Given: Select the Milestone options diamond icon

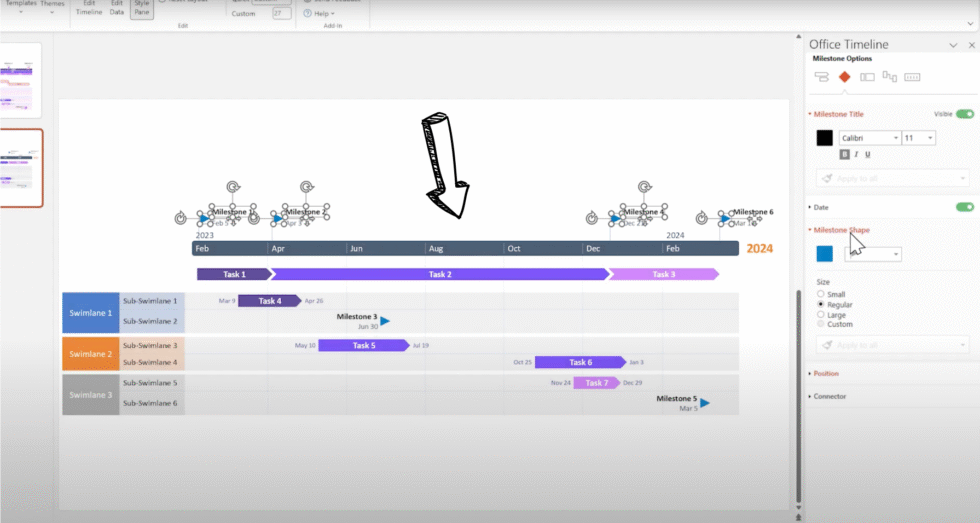Looking at the screenshot, I should tap(844, 77).
